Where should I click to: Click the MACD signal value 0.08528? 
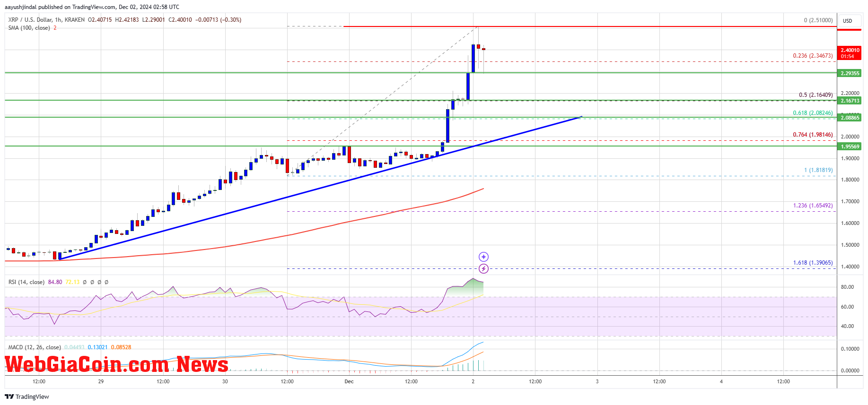pyautogui.click(x=121, y=347)
